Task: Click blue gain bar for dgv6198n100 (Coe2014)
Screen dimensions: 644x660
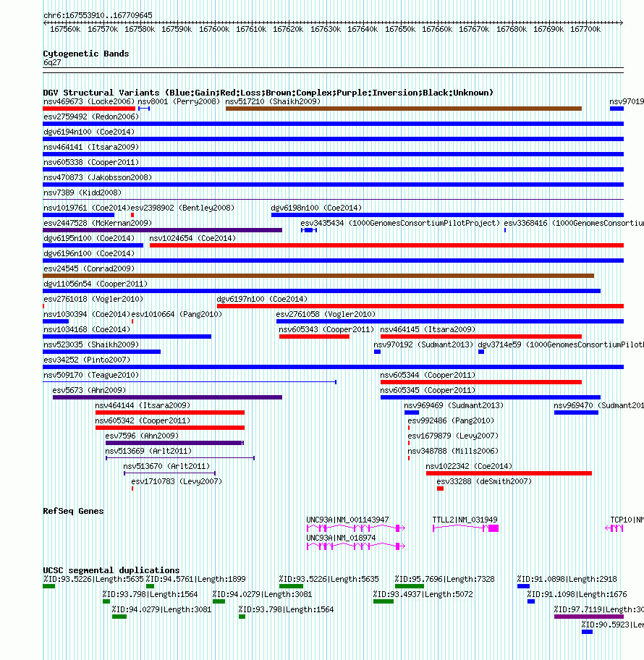Action: coord(447,215)
